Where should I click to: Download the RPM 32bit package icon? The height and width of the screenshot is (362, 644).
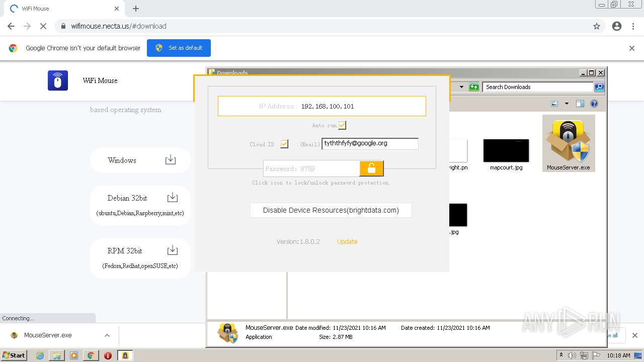coord(172,250)
